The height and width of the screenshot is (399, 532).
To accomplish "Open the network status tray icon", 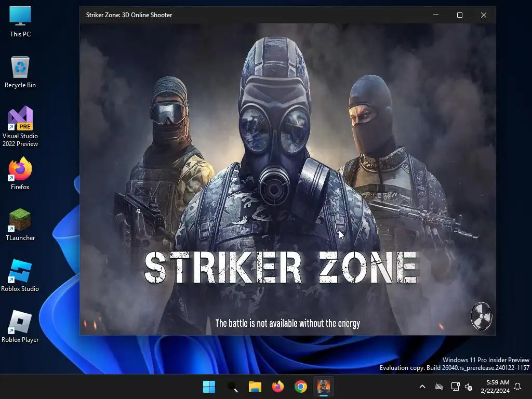I will tap(455, 387).
